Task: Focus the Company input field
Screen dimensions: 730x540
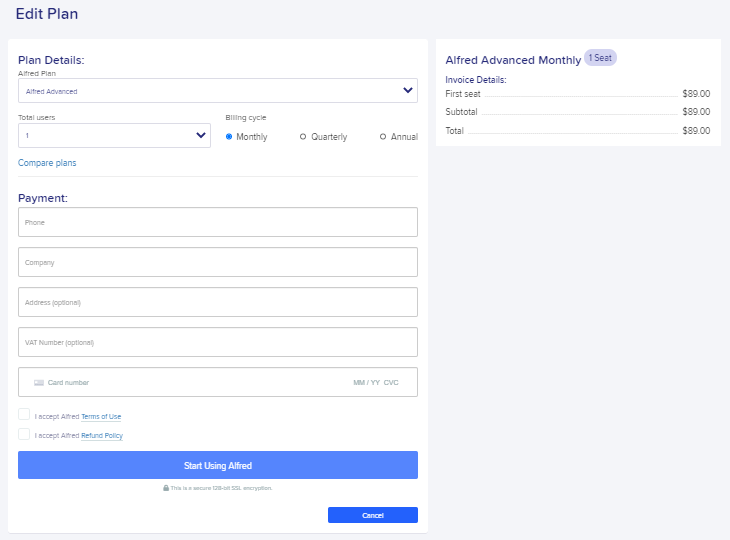Action: [x=218, y=262]
